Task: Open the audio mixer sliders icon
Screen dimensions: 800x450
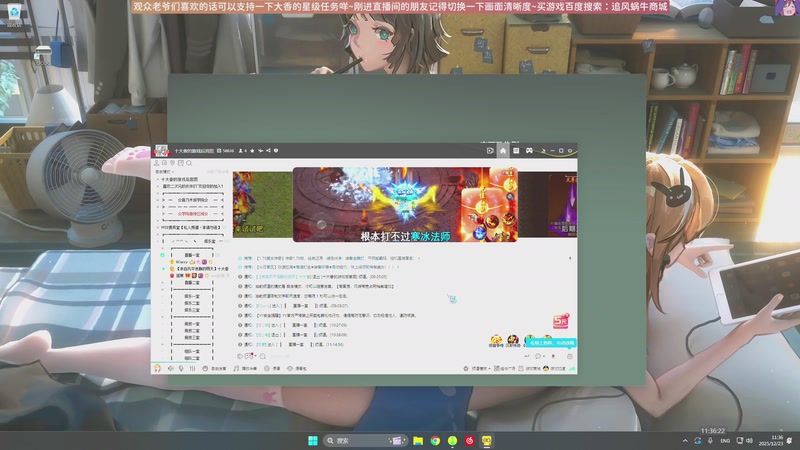Action: pyautogui.click(x=192, y=368)
